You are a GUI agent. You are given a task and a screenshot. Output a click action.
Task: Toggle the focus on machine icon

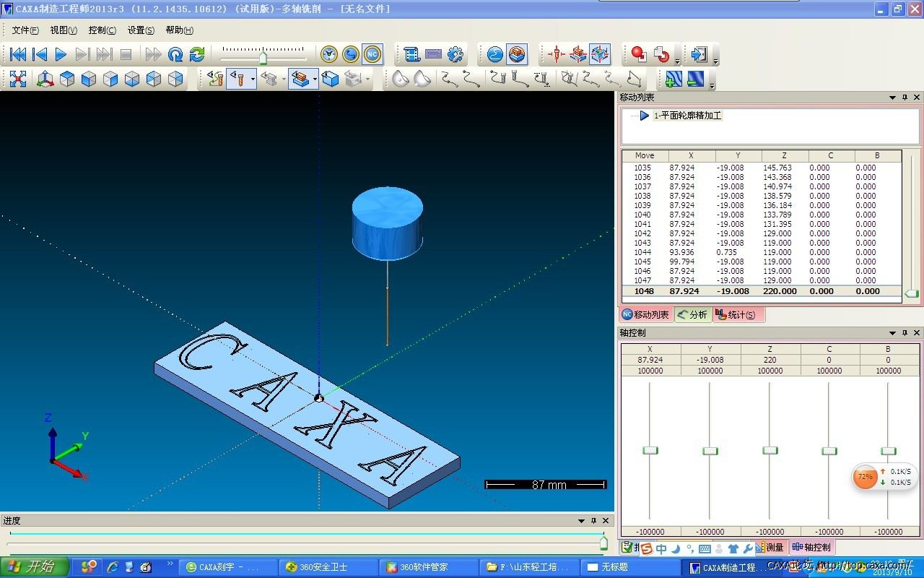(x=599, y=54)
